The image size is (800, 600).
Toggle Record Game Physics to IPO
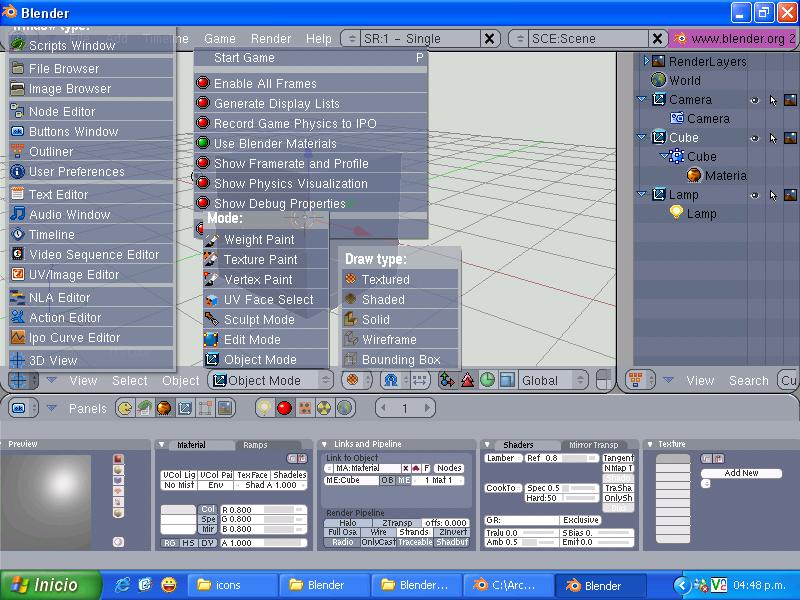click(x=311, y=123)
